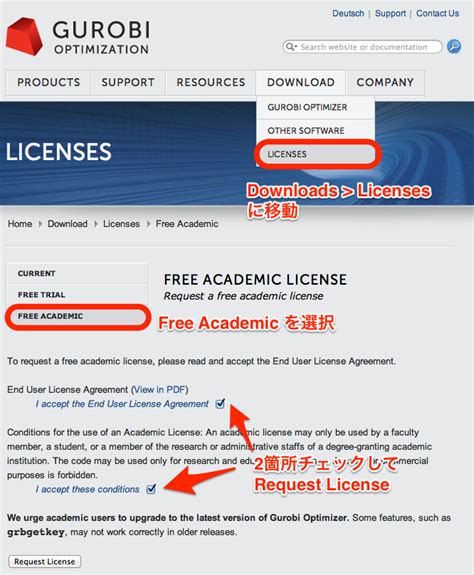Viewport: 474px width, 575px height.
Task: Open the View in PDF link
Action: pyautogui.click(x=160, y=389)
